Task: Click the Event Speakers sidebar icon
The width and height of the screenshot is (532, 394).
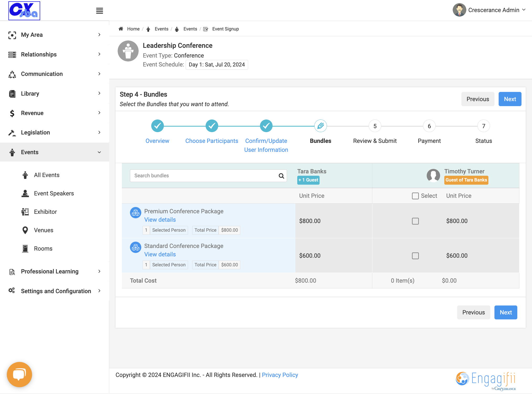Action: [25, 193]
